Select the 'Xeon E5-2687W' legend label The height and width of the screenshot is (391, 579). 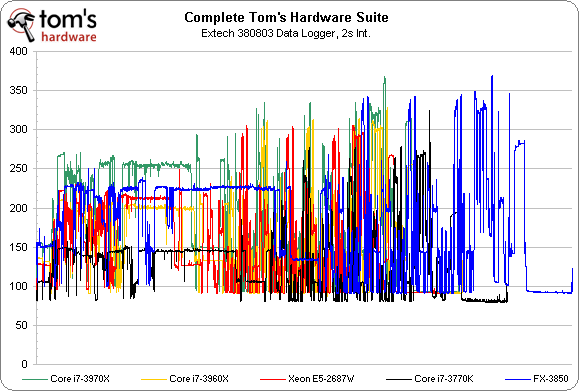click(321, 379)
